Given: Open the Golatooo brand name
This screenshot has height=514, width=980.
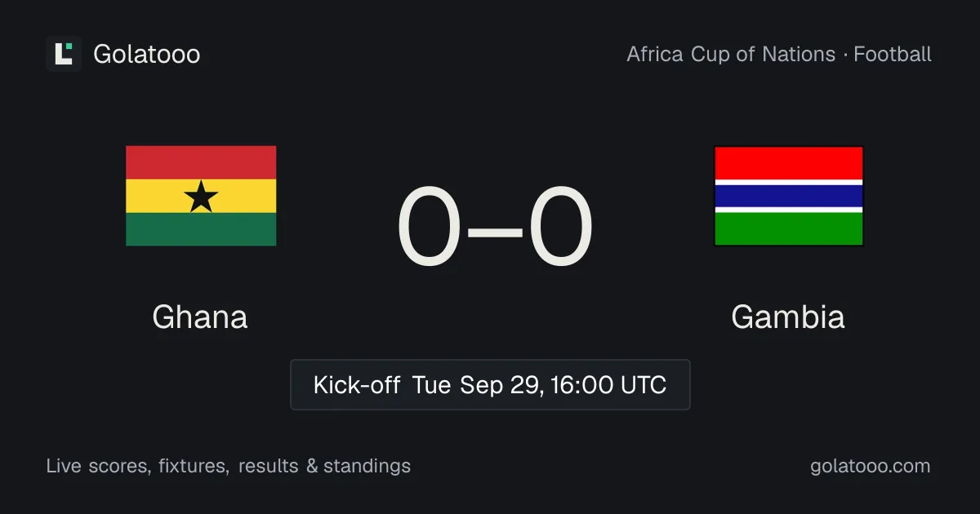Looking at the screenshot, I should [x=147, y=54].
